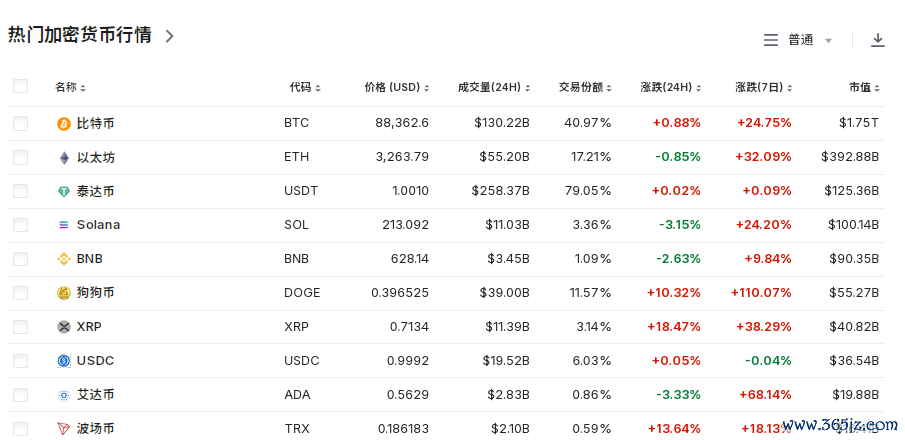
Task: Open the Solana coin page
Action: [98, 225]
